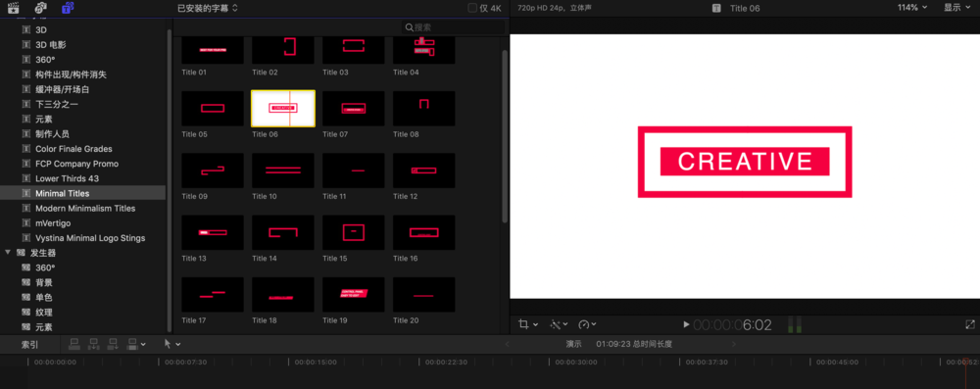
Task: Select the Title 16 thumbnail
Action: coord(423,232)
